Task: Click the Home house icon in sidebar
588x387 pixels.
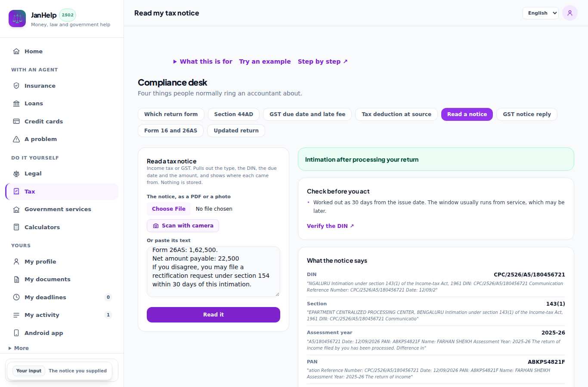Action: (16, 51)
